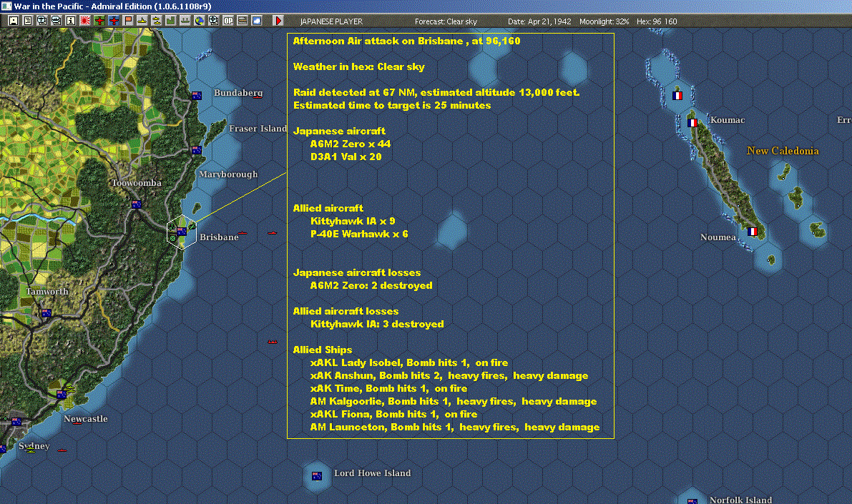Click the orange flag toolbar icon
This screenshot has width=852, height=504.
pyautogui.click(x=128, y=21)
